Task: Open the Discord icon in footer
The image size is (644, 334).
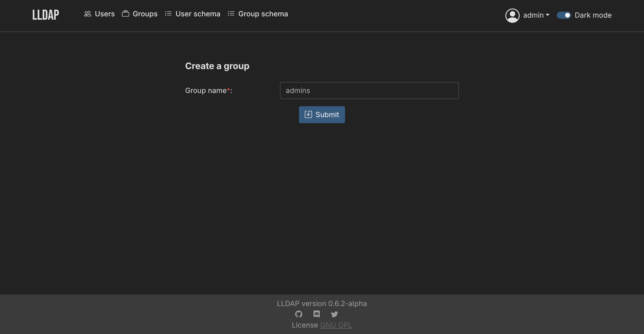Action: [316, 314]
